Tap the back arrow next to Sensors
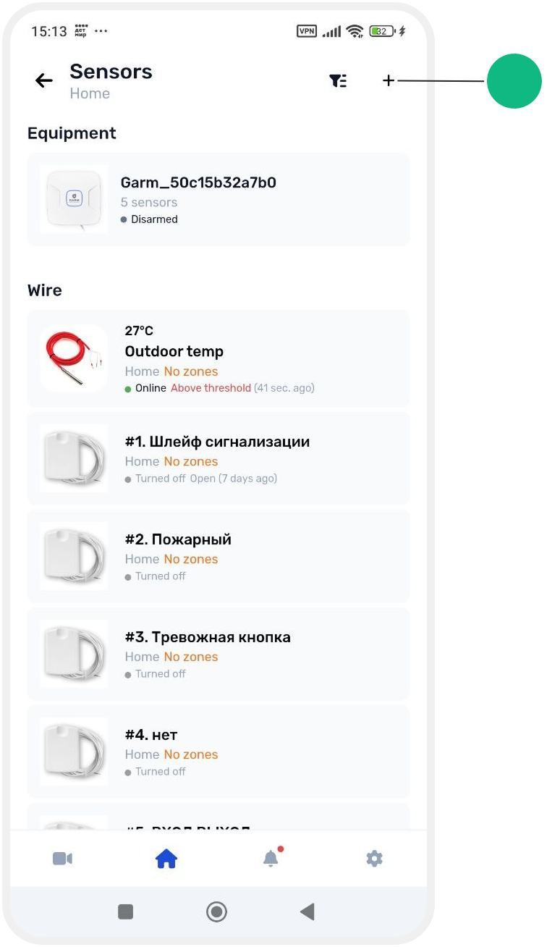 coord(44,80)
